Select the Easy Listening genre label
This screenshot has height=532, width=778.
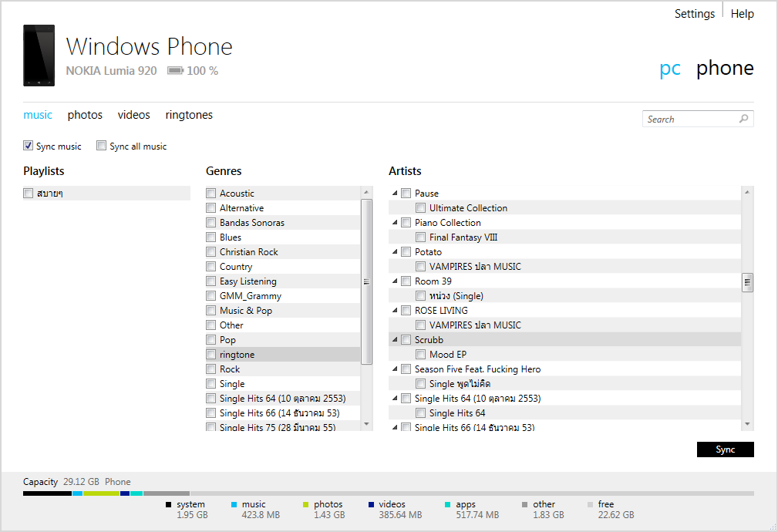(248, 281)
